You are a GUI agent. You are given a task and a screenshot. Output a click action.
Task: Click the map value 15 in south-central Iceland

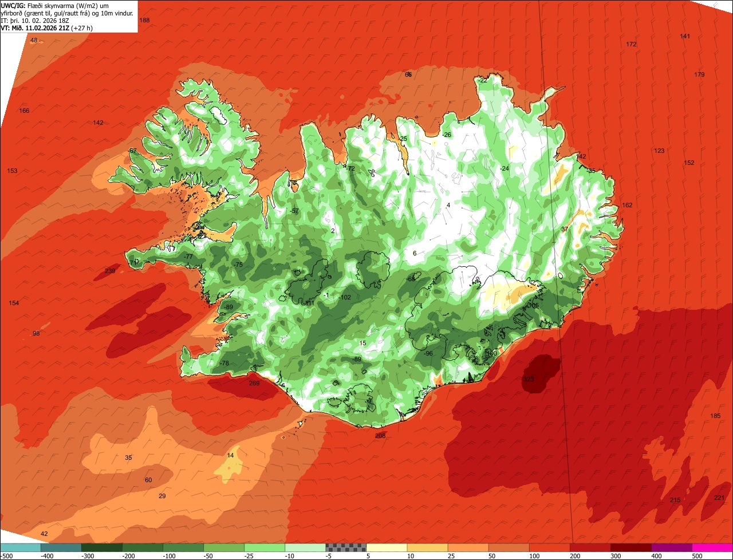[x=362, y=343]
